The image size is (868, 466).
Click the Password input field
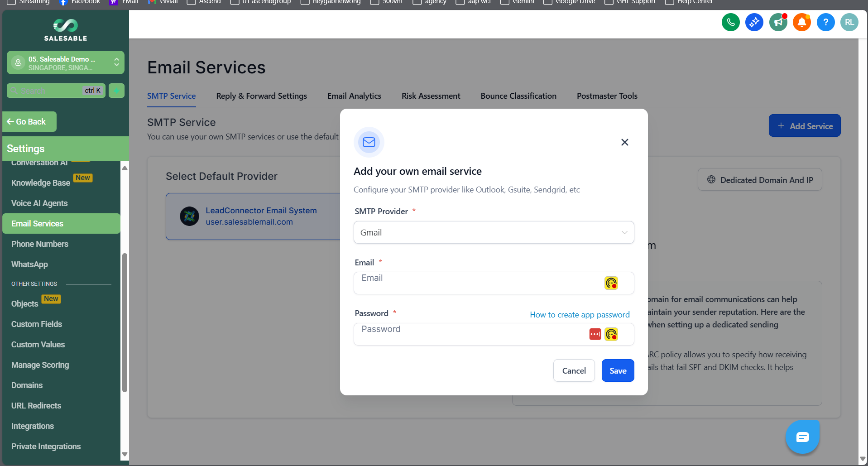494,334
